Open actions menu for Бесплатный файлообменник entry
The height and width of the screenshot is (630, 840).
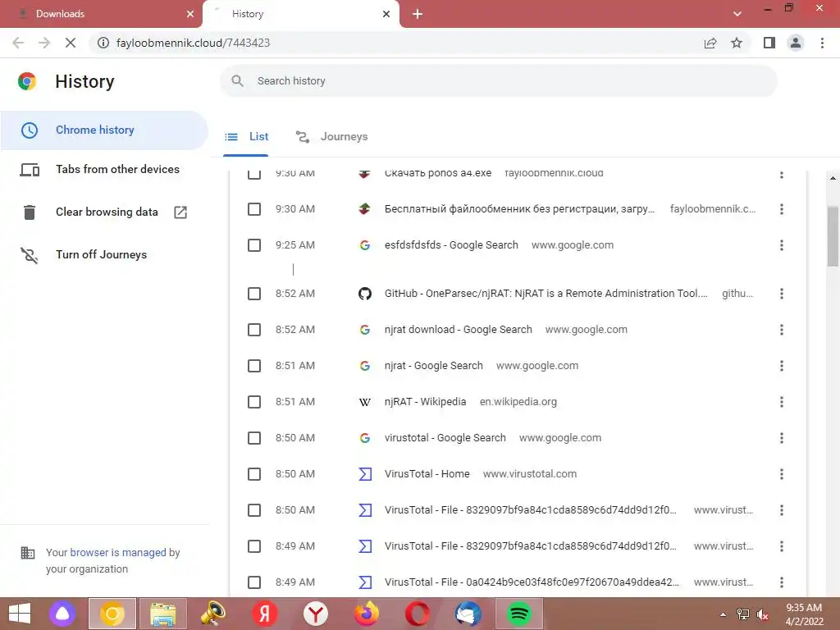point(782,209)
